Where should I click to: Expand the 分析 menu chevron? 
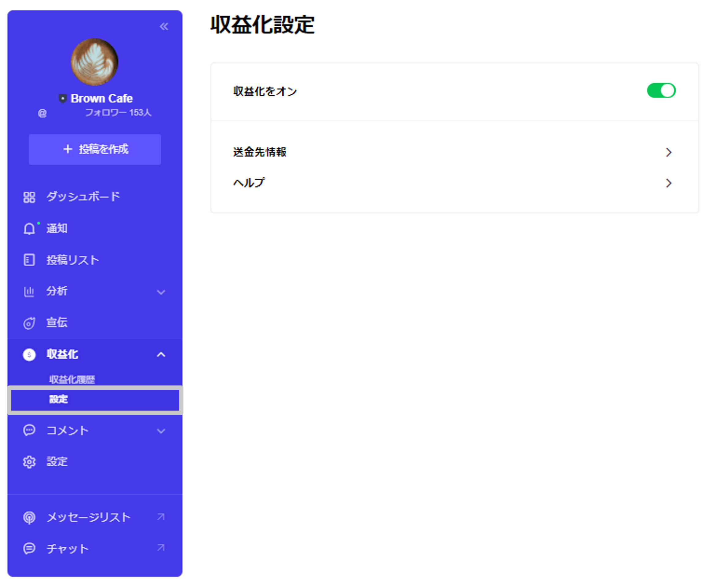point(161,292)
